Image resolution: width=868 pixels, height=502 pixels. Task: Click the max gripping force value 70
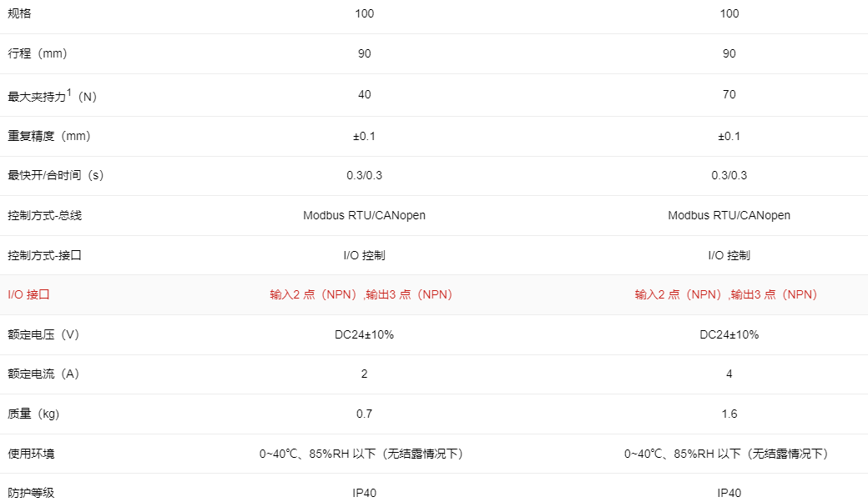pyautogui.click(x=729, y=94)
